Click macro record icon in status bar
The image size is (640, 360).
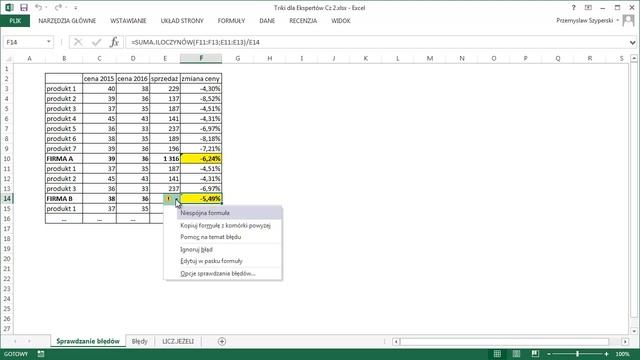(x=41, y=354)
